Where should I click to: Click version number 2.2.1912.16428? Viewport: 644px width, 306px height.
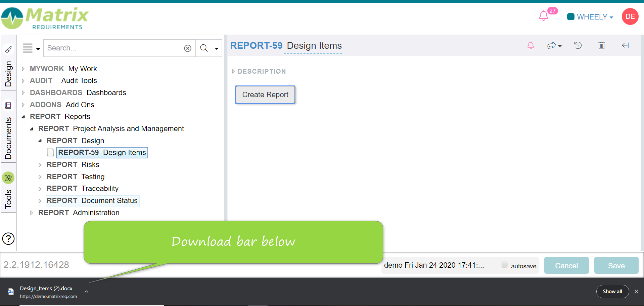click(x=36, y=265)
